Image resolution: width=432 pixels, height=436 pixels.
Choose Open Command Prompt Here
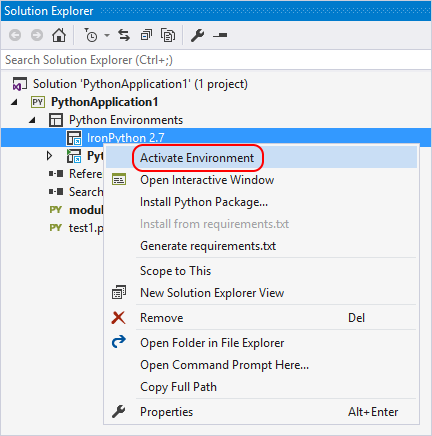click(261, 365)
